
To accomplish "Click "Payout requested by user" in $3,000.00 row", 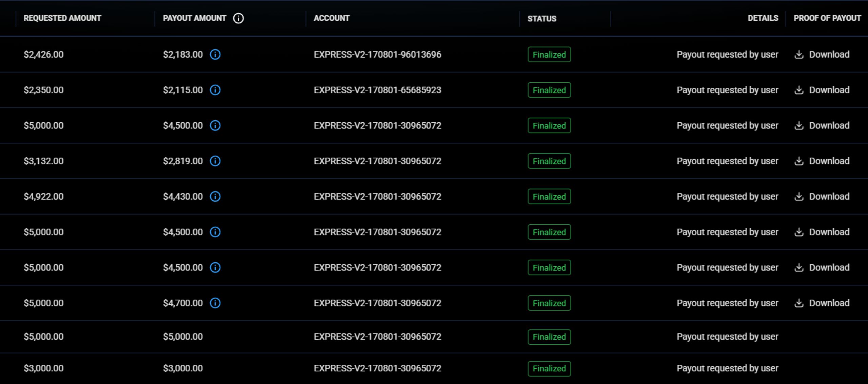I will click(x=727, y=368).
